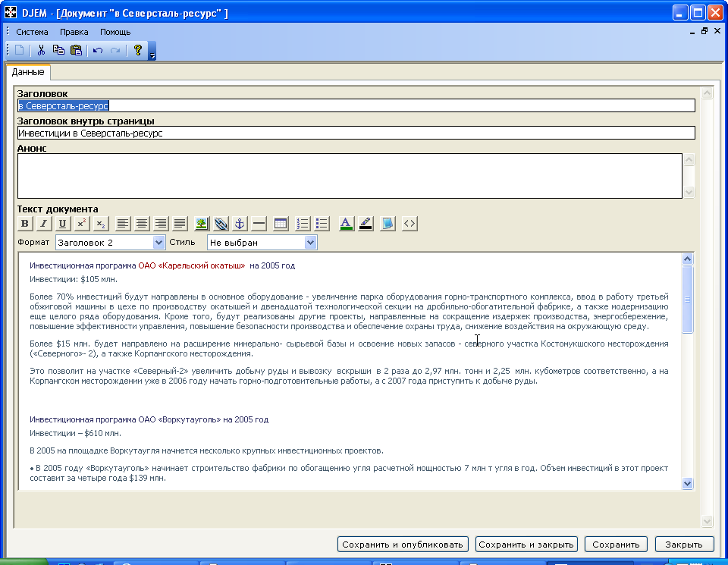This screenshot has height=565, width=728.
Task: Choose the text color
Action: click(346, 224)
